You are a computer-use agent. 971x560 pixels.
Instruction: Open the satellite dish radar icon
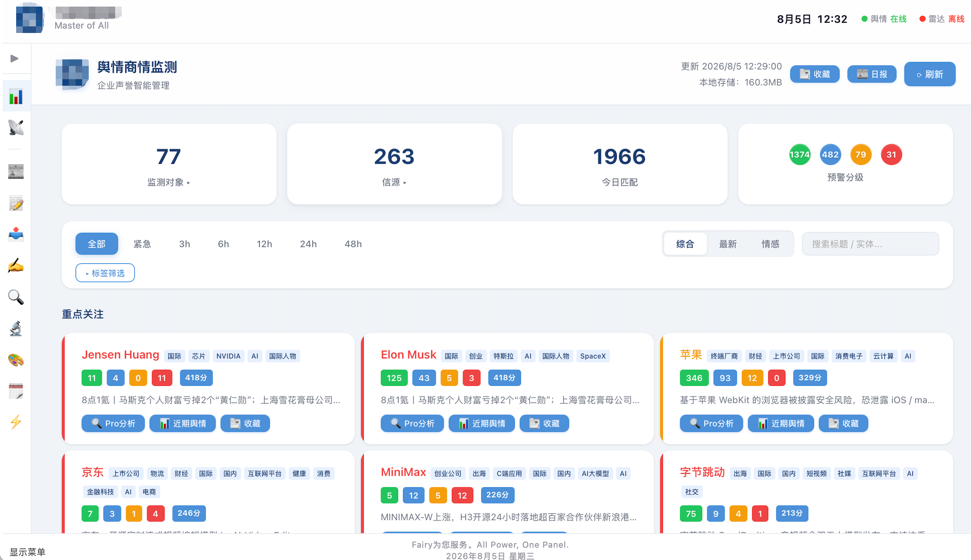pyautogui.click(x=16, y=128)
